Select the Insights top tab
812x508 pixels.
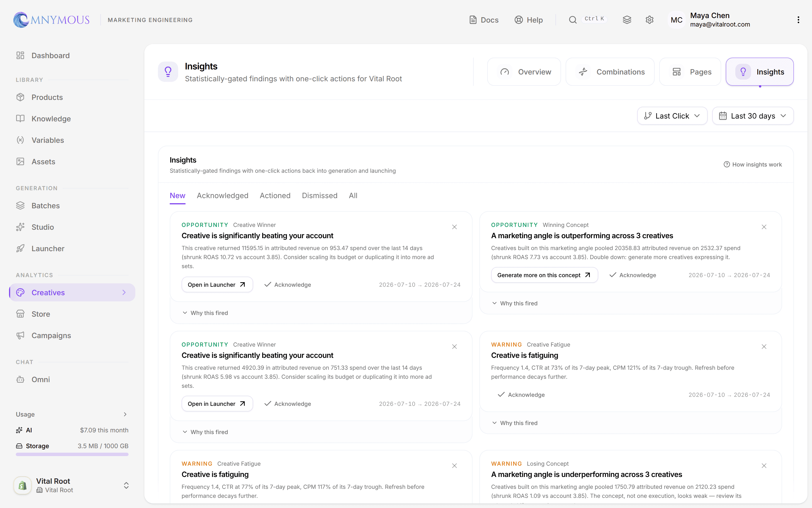760,72
